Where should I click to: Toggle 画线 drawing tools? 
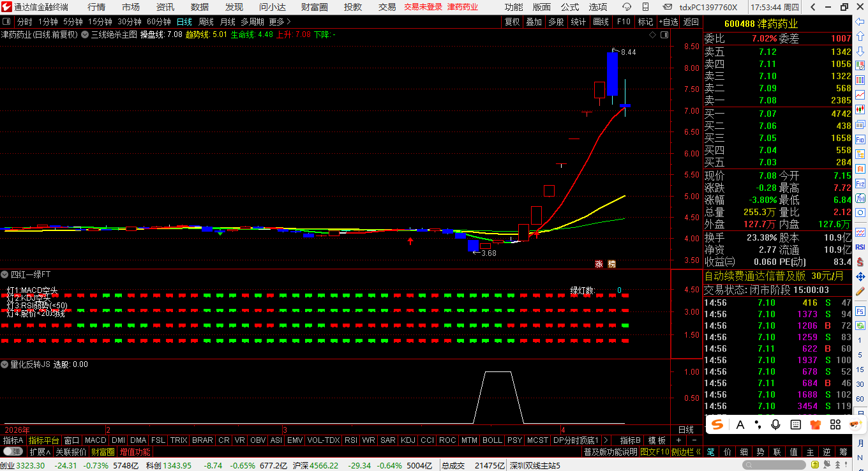601,22
